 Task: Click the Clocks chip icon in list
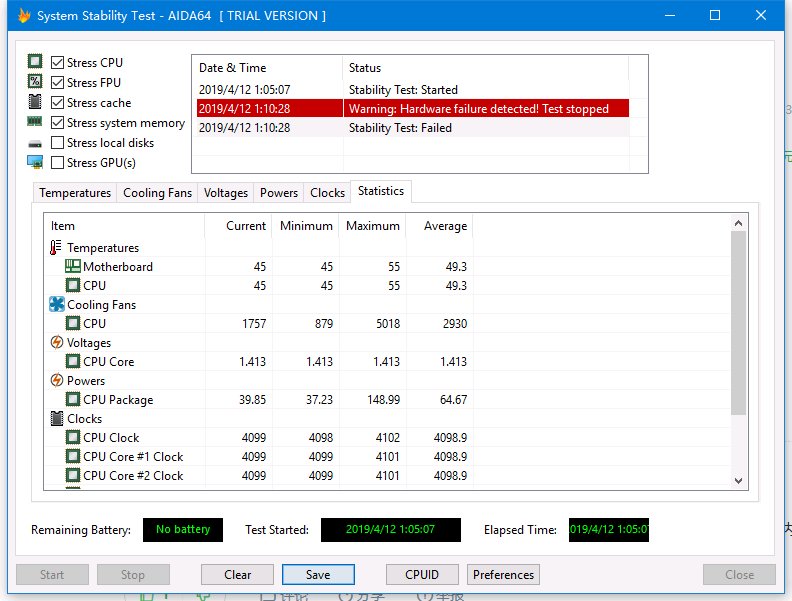click(57, 418)
